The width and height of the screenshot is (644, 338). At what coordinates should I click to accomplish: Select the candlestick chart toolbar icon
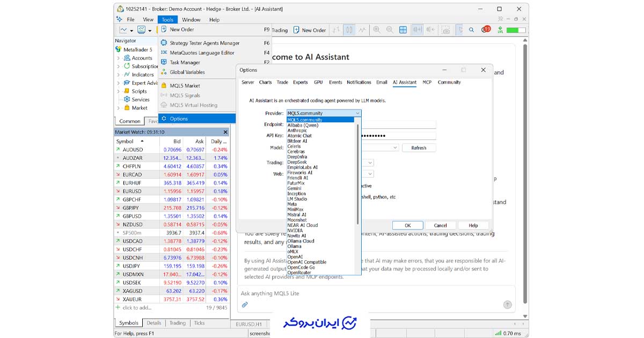349,30
